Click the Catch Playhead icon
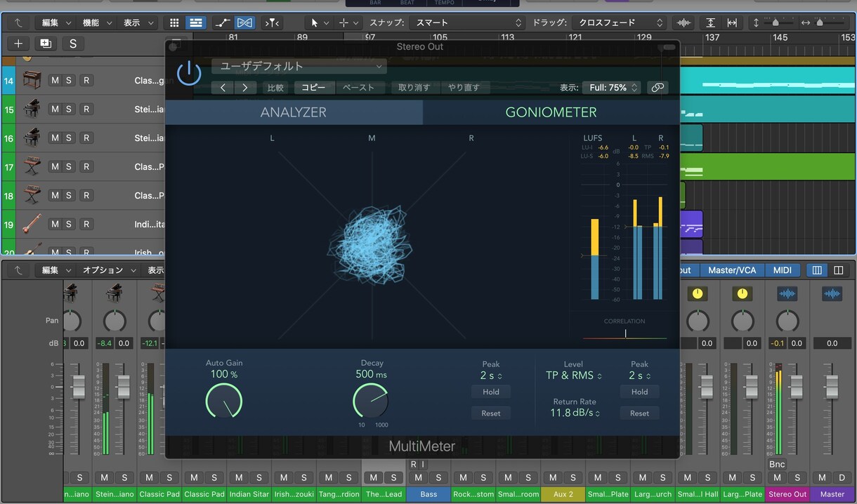The width and height of the screenshot is (857, 504). pyautogui.click(x=272, y=23)
